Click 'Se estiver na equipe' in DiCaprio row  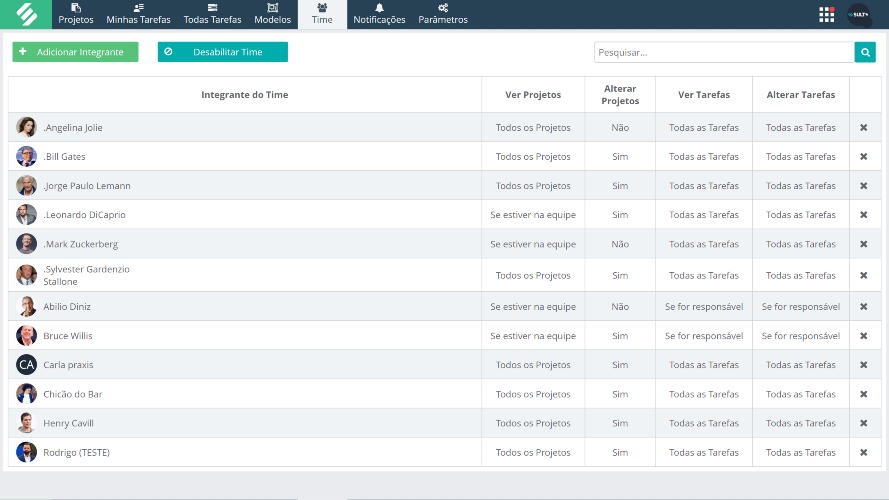pyautogui.click(x=533, y=215)
